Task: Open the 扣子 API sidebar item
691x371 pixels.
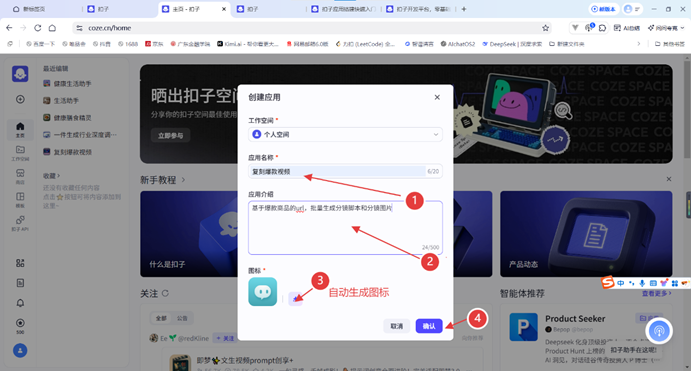Action: click(x=20, y=223)
